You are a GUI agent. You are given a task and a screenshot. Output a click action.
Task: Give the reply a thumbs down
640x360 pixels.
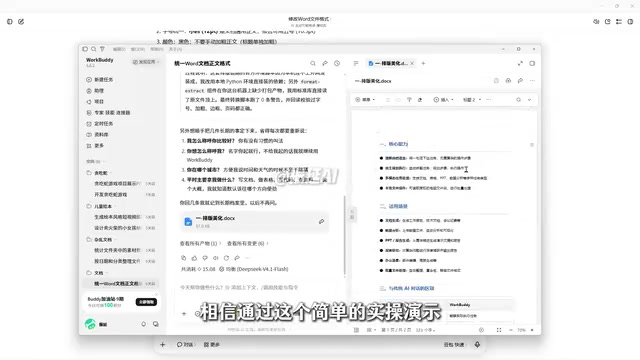pos(205,258)
